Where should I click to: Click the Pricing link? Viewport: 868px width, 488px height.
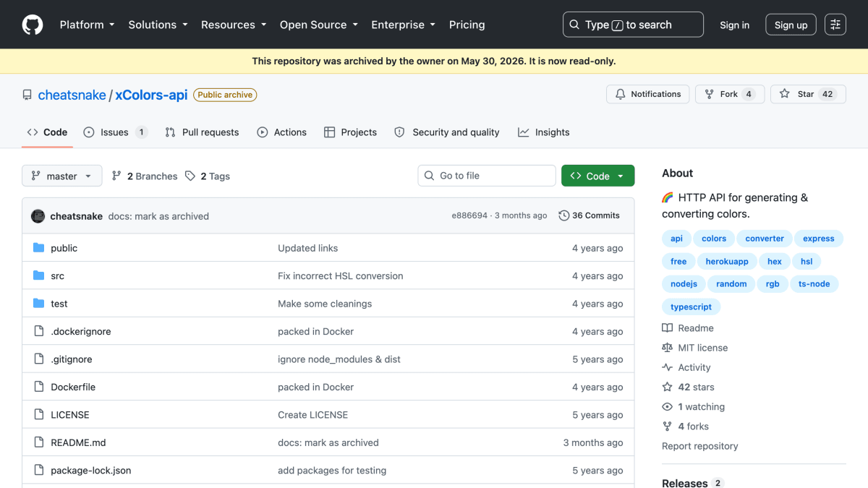pos(467,25)
